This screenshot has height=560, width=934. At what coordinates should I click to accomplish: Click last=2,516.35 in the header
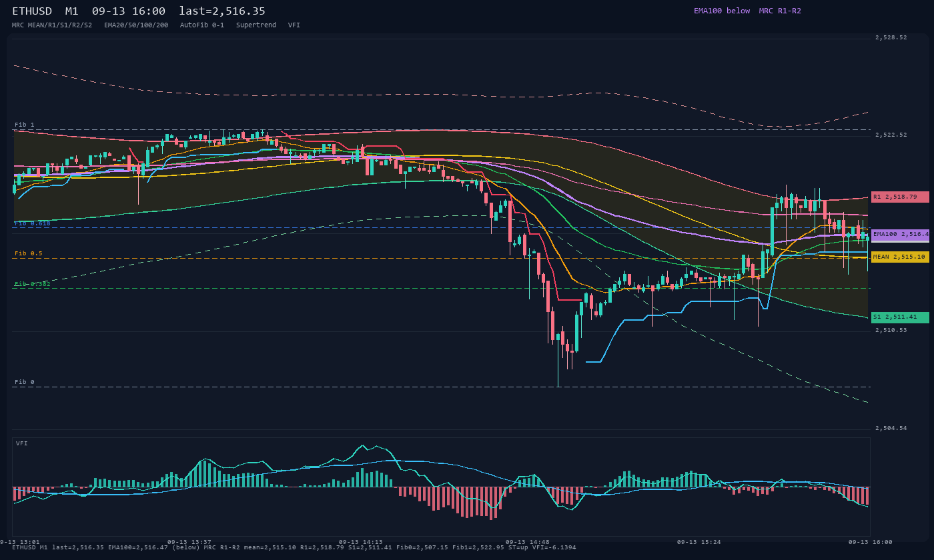tap(222, 11)
